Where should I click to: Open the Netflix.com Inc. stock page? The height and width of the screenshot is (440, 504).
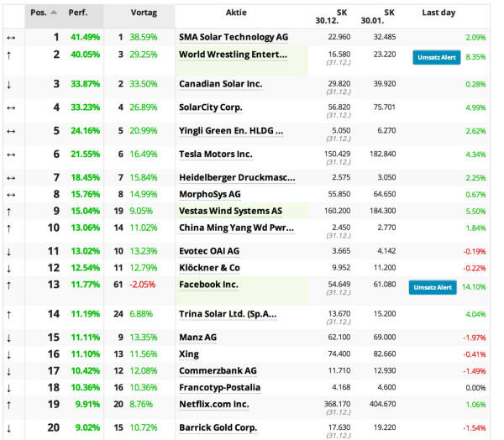[213, 404]
